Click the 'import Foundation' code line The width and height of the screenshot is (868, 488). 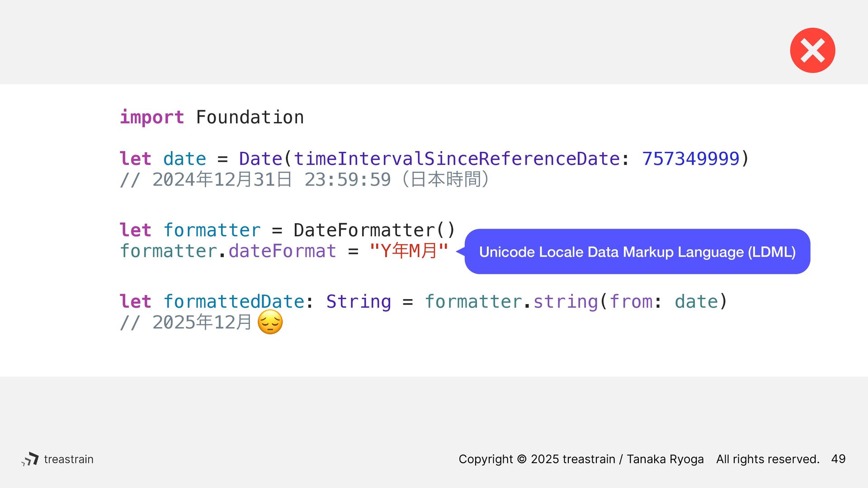[x=212, y=117]
